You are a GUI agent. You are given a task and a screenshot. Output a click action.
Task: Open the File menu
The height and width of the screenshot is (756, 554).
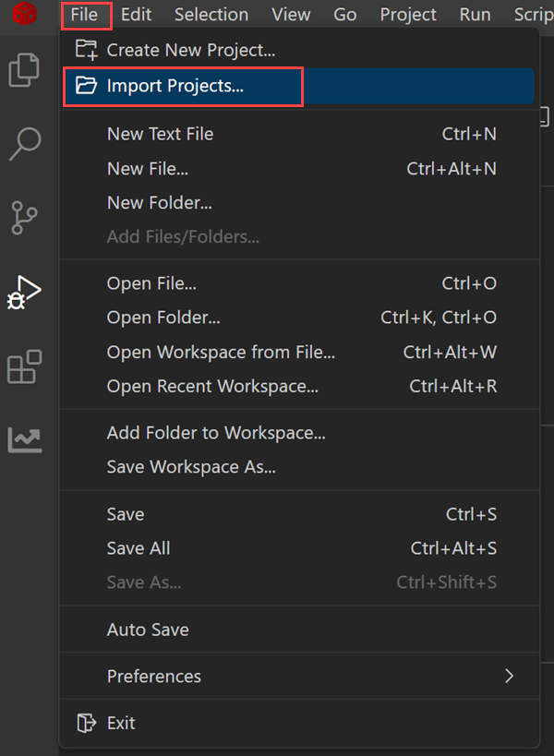point(84,15)
